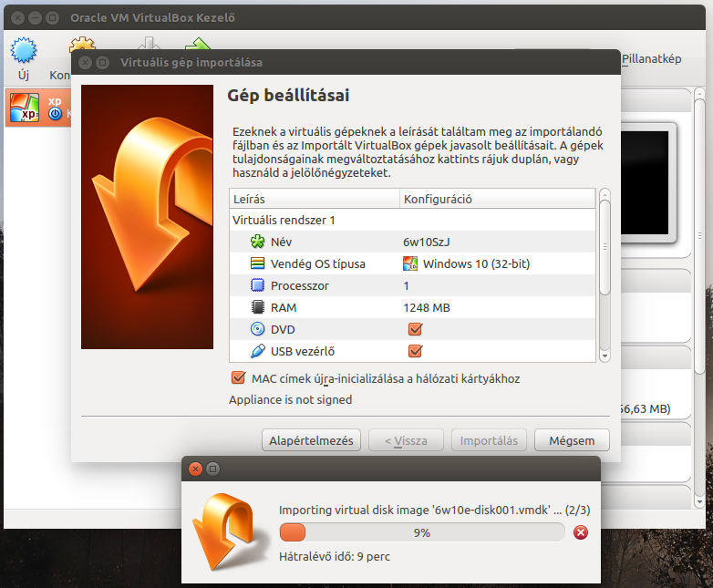713x588 pixels.
Task: Click the Leírás column header
Action: (314, 199)
